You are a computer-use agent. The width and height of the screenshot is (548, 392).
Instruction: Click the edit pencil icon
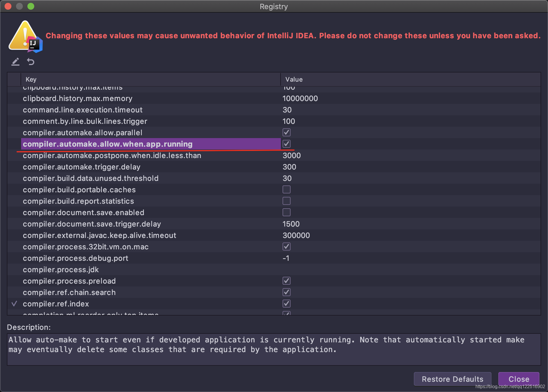(15, 62)
